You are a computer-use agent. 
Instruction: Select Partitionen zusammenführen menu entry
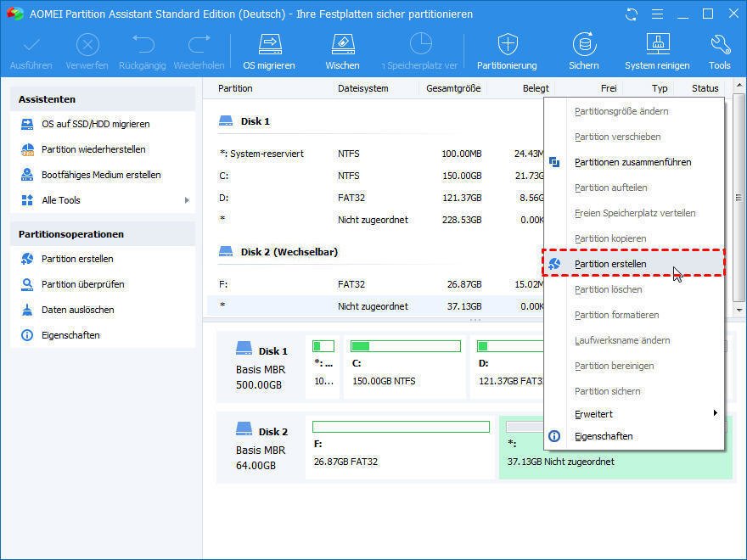[x=633, y=162]
